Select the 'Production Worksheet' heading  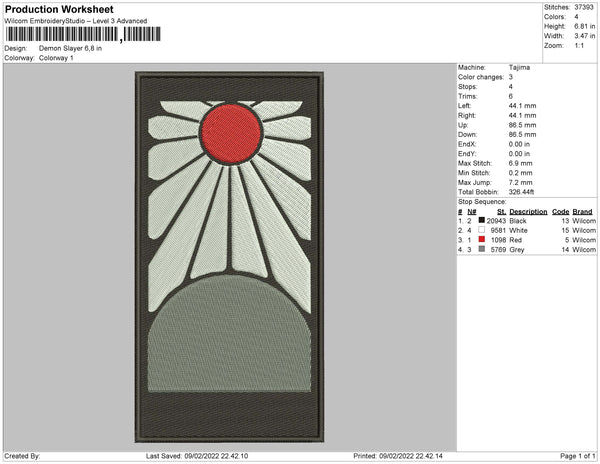(59, 10)
